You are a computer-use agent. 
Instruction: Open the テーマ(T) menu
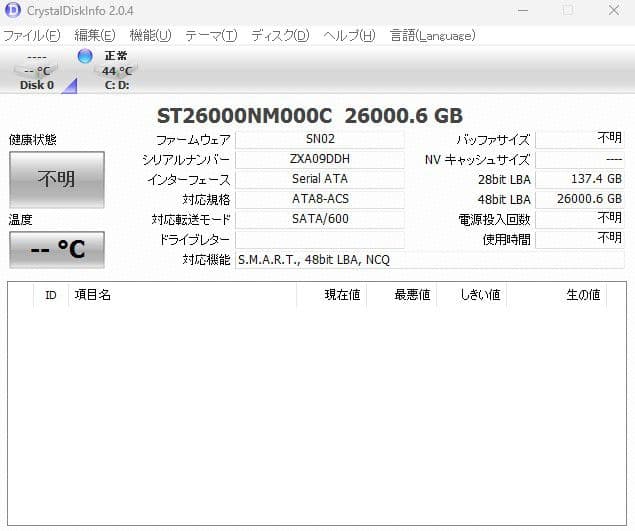(211, 36)
